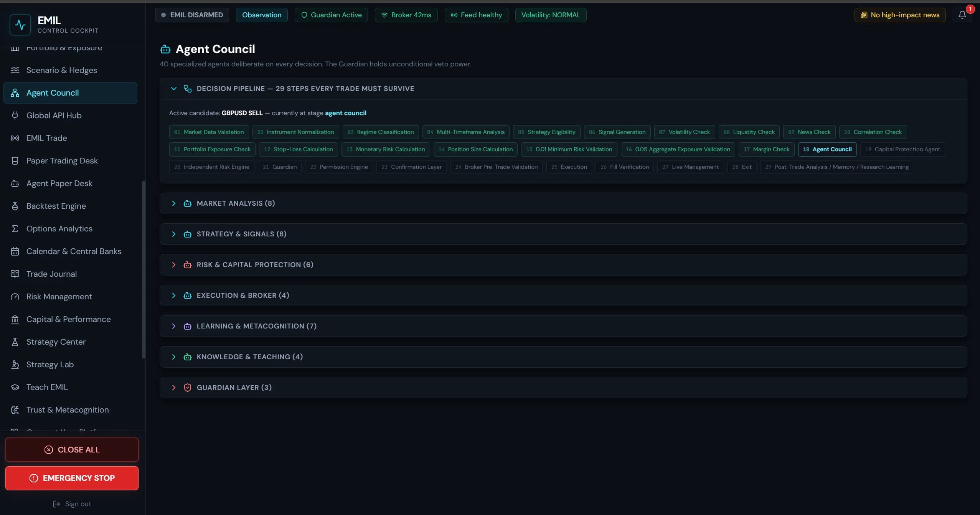This screenshot has width=980, height=515.
Task: Click the Global API Hub plug icon
Action: (15, 116)
